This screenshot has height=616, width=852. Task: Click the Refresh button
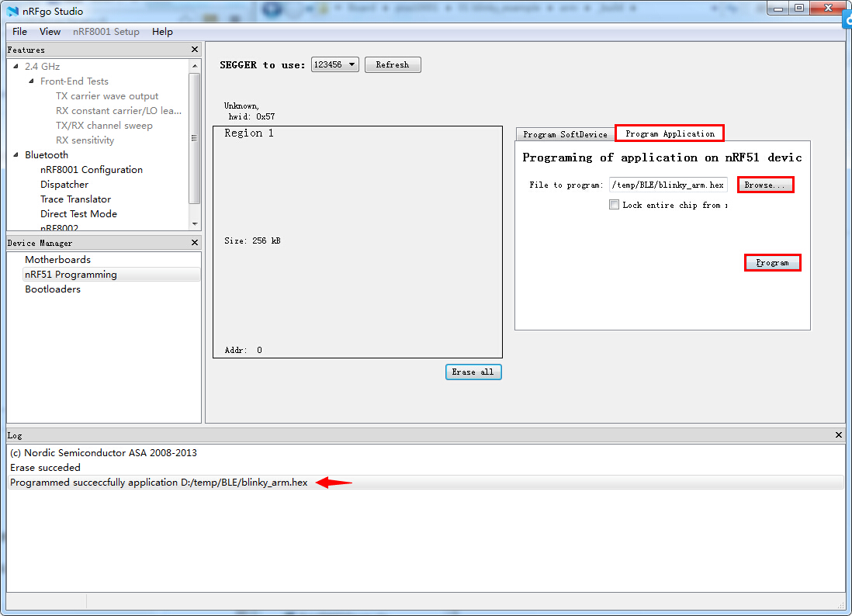tap(393, 64)
